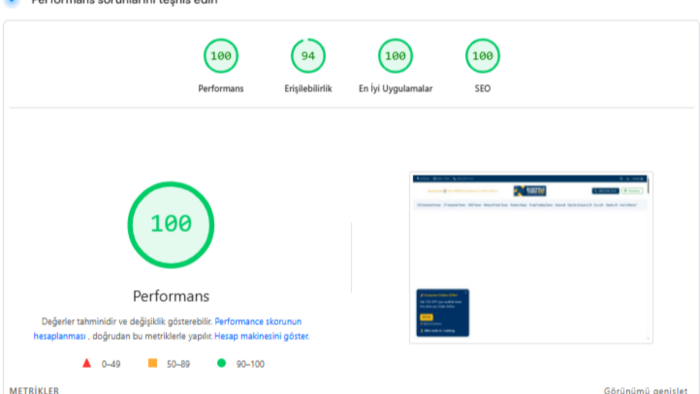Click the 90–100 range text
700x394 pixels.
(x=250, y=364)
